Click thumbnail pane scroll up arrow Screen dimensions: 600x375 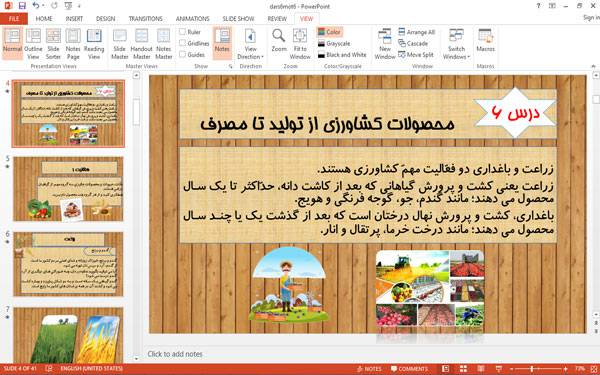coord(136,76)
